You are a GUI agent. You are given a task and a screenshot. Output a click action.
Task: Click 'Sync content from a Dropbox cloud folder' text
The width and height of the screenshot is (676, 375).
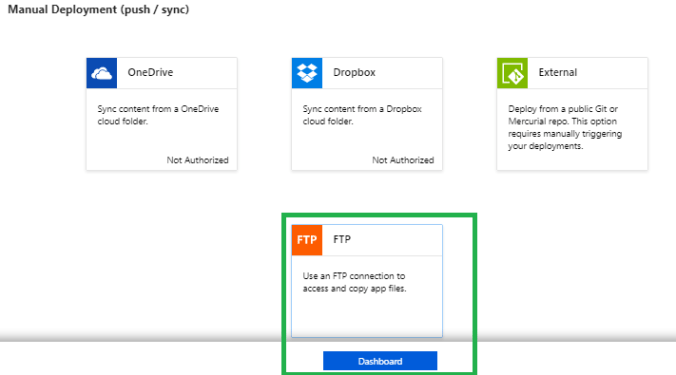tap(362, 115)
